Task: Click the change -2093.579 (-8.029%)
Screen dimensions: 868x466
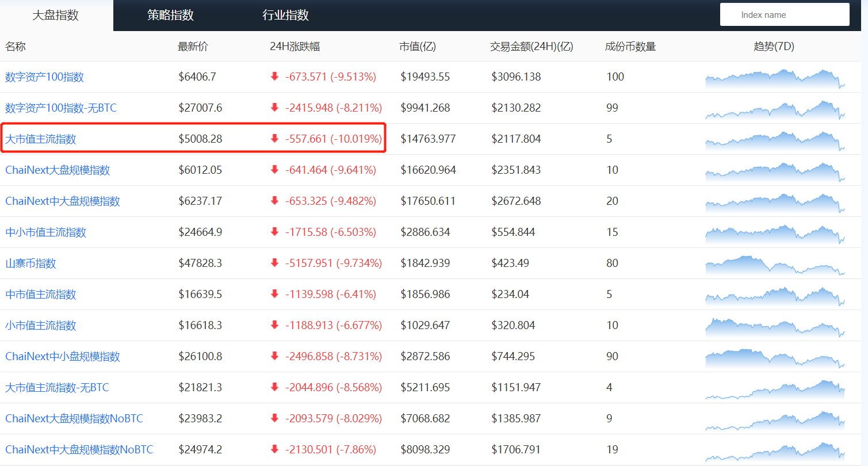Action: (x=334, y=419)
